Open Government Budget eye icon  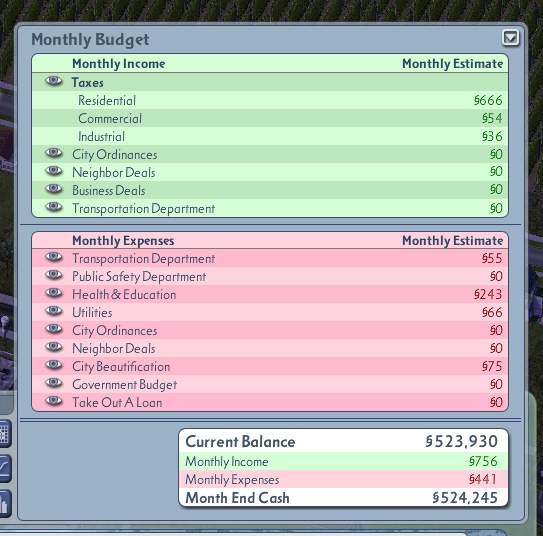(x=54, y=383)
